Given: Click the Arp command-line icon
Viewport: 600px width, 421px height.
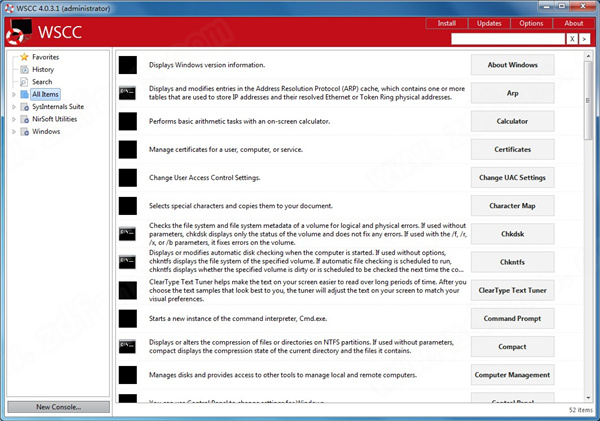Looking at the screenshot, I should tap(127, 93).
